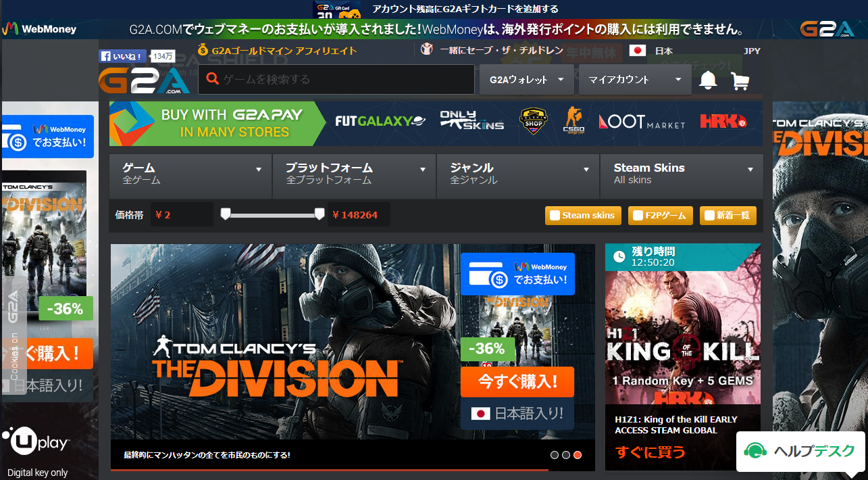This screenshot has height=480, width=868.
Task: Expand the G2Aウォレット dropdown
Action: tap(527, 80)
